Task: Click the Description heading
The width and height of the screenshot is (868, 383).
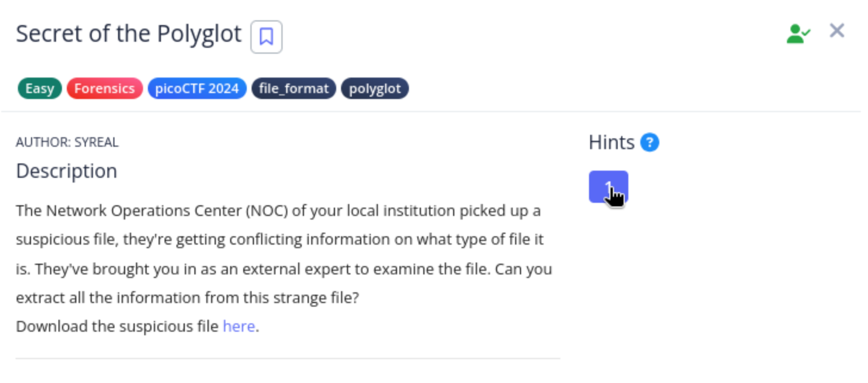Action: 66,171
